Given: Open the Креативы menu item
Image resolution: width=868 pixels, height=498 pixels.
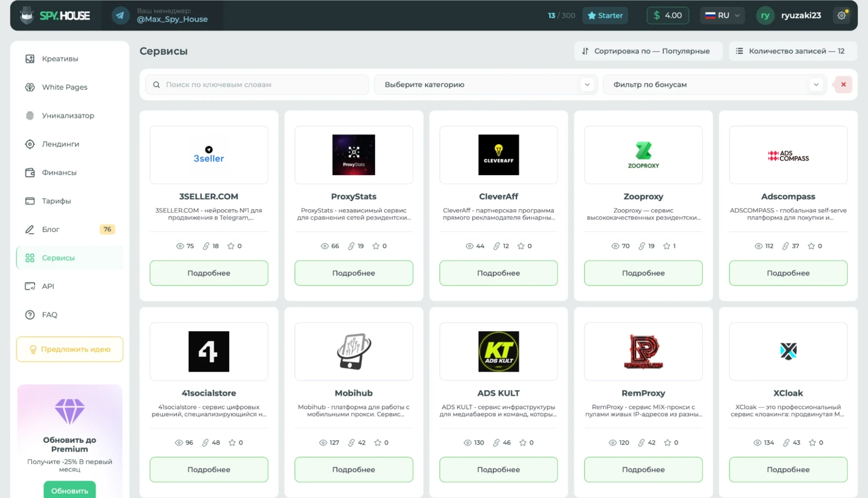Looking at the screenshot, I should (x=70, y=59).
